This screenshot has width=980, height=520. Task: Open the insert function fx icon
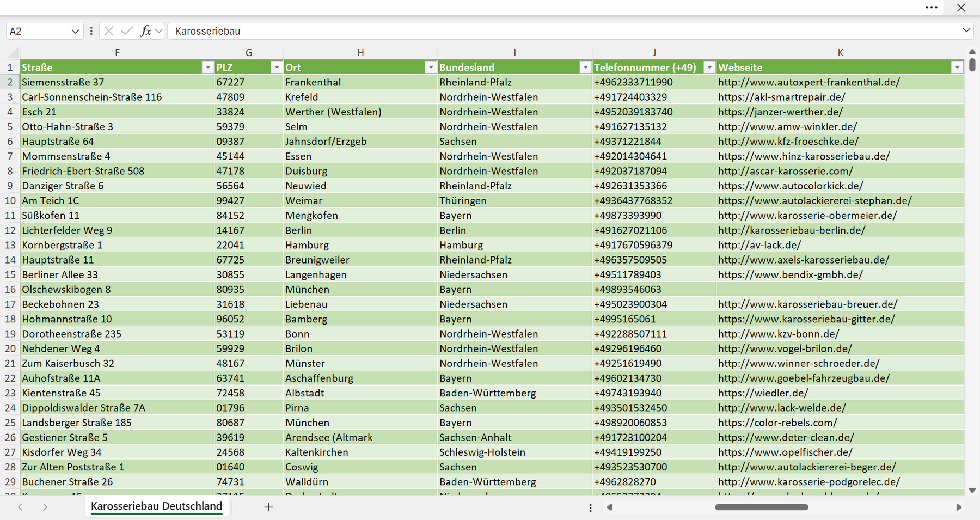(145, 31)
